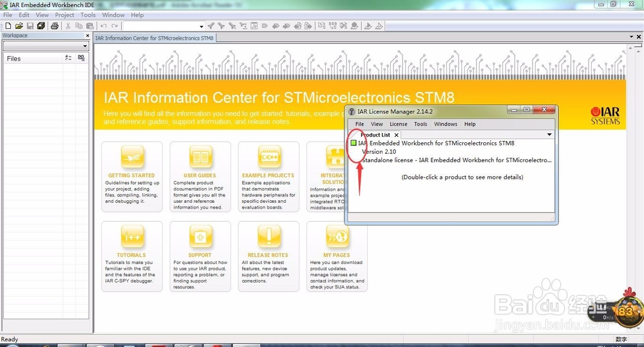Open Help menu in main IDE
The height and width of the screenshot is (347, 644).
[137, 15]
